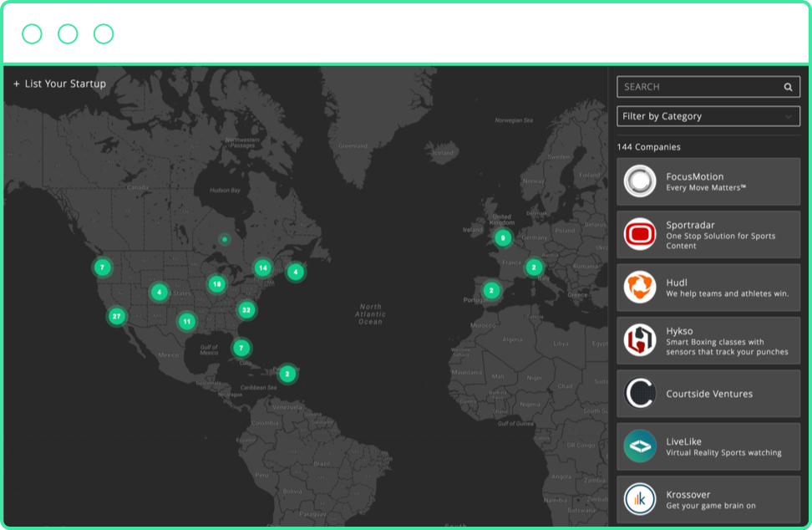
Task: Click the 'Smart Boxing classes' description text
Action: point(727,347)
